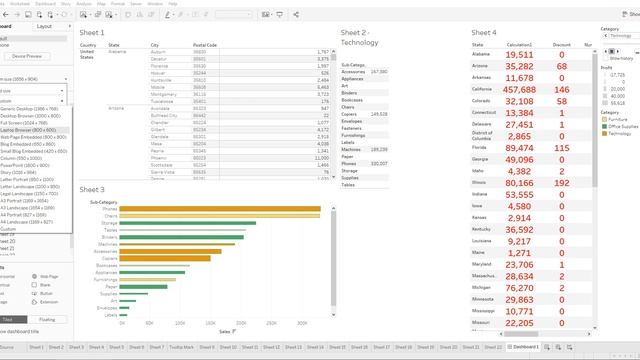The width and height of the screenshot is (640, 360).
Task: Click the Redo forward arrow icon
Action: pos(17,15)
